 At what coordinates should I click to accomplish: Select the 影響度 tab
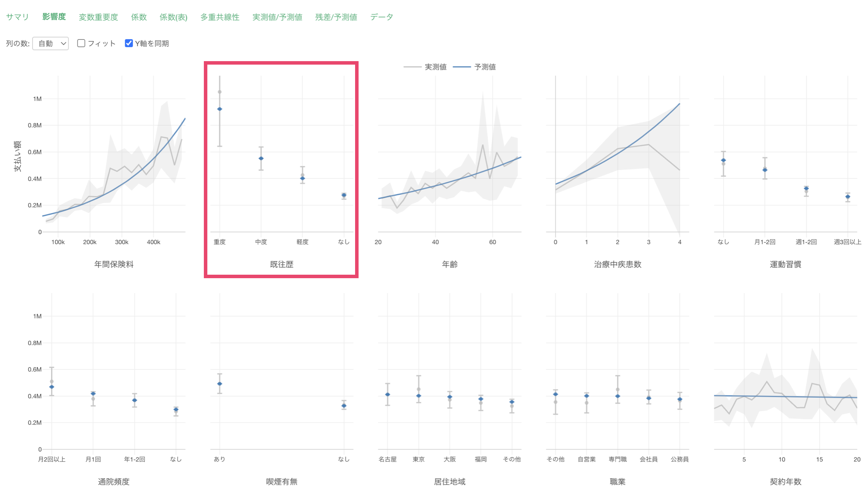(54, 17)
